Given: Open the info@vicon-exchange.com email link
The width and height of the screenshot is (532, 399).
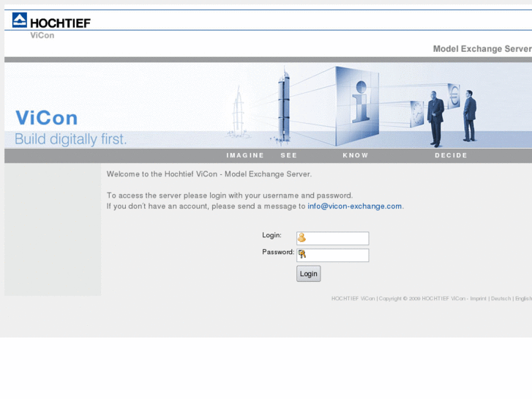Looking at the screenshot, I should coord(355,206).
